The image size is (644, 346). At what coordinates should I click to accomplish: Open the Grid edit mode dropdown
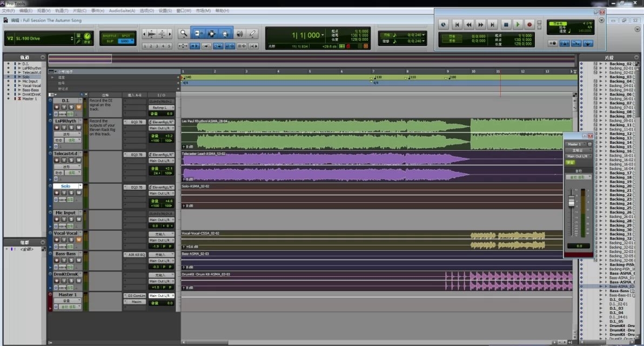click(126, 41)
